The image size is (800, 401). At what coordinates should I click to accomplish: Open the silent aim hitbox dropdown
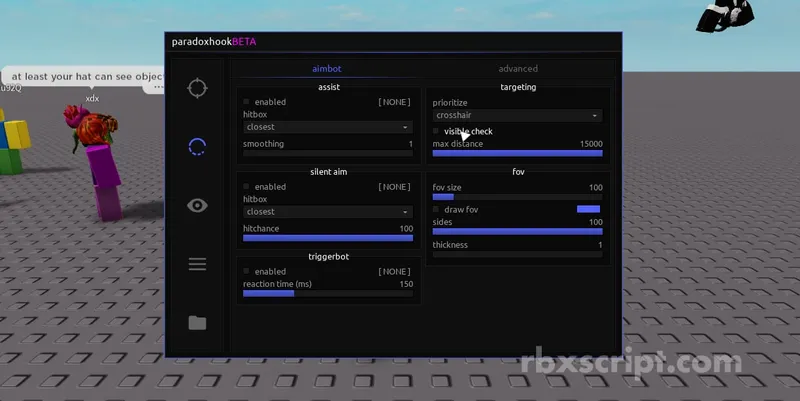click(328, 212)
